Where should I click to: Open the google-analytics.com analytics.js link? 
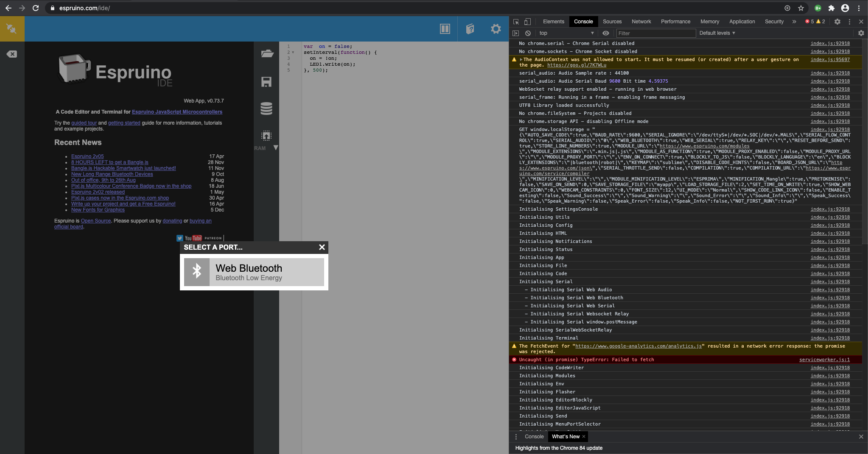click(638, 346)
